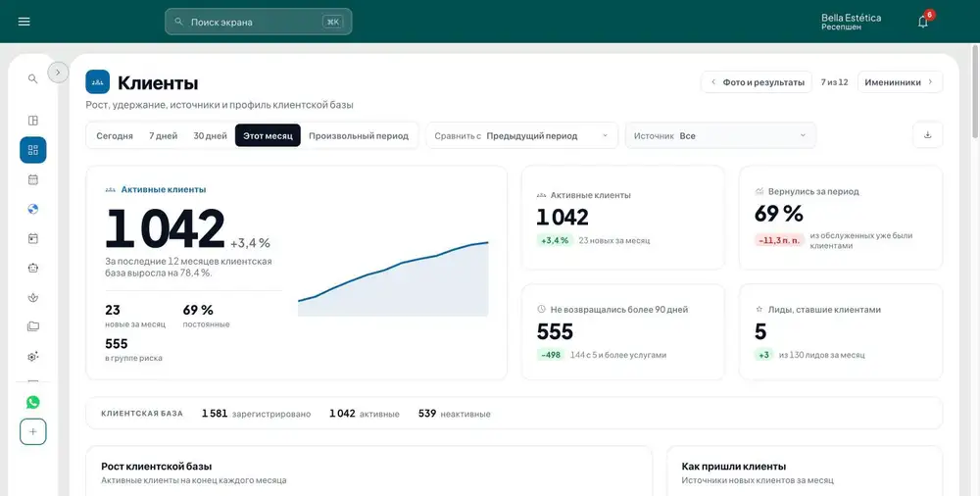980x496 pixels.
Task: Expand the sidebar with the arrow button
Action: pyautogui.click(x=58, y=73)
